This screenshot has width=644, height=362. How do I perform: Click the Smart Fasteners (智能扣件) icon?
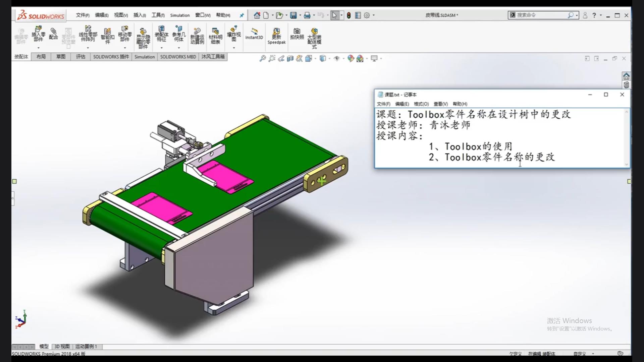107,36
